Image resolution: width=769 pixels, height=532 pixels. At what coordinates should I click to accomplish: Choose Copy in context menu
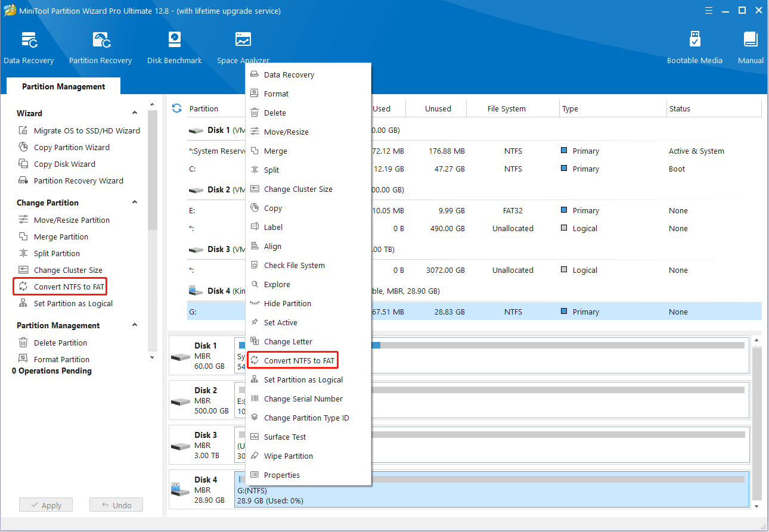point(308,208)
